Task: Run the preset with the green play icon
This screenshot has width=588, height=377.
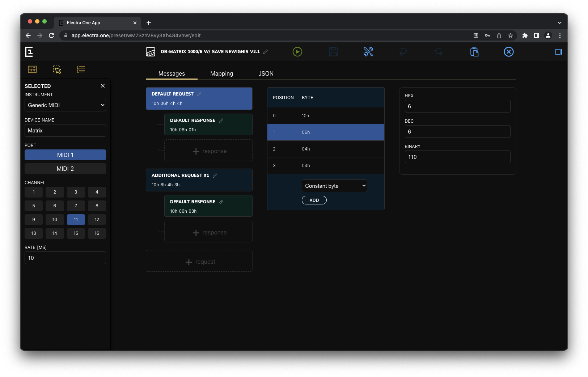Action: pos(297,52)
